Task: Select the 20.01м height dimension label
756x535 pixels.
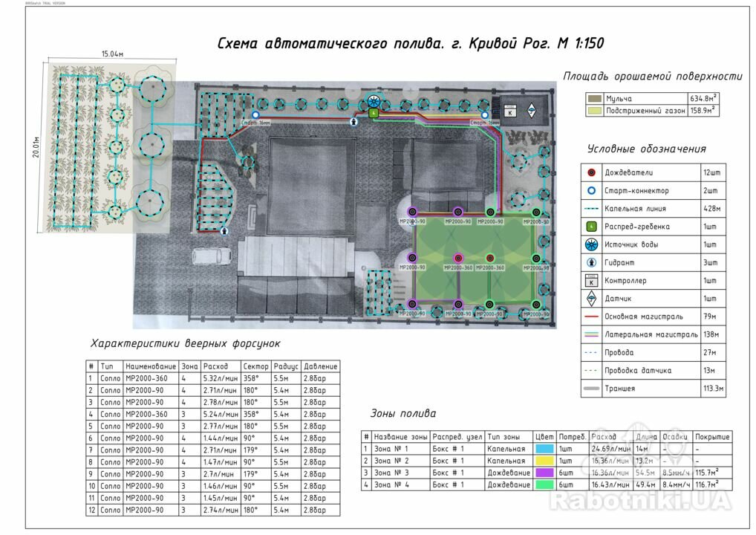Action: coord(36,147)
